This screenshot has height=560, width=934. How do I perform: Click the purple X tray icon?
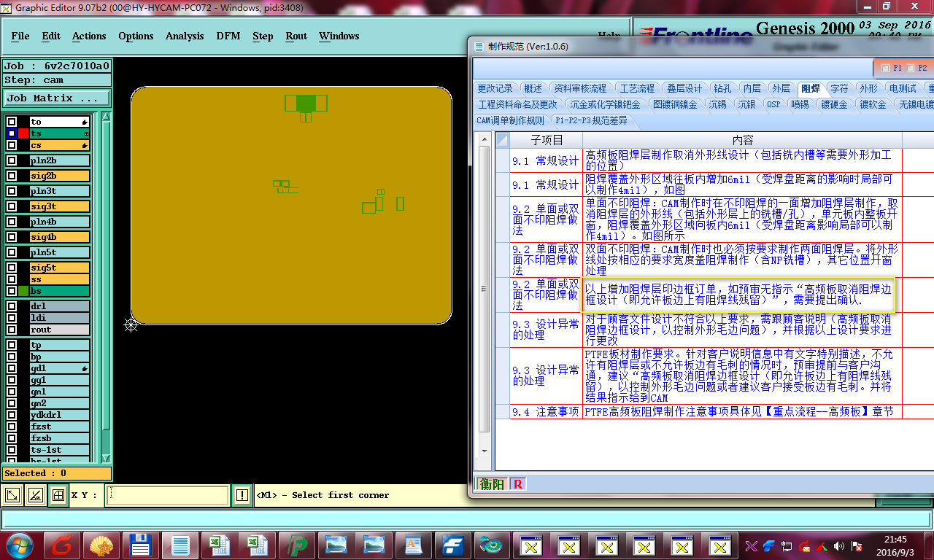click(x=752, y=545)
